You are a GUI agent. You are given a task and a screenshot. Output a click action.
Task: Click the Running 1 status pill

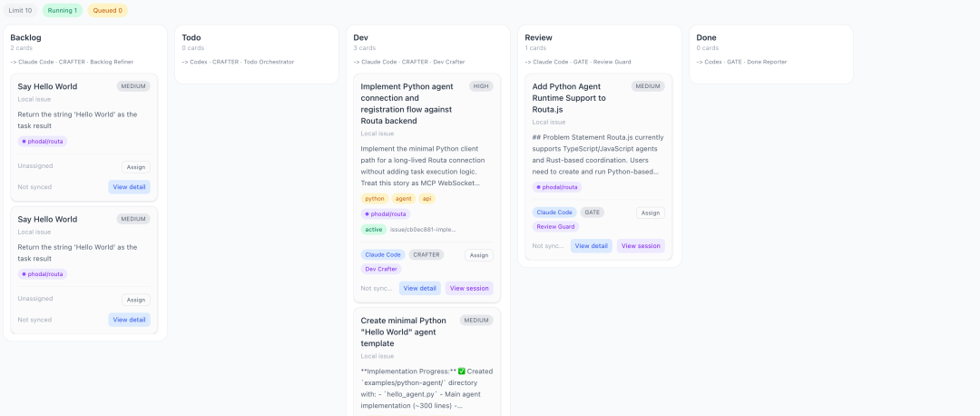[x=63, y=11]
